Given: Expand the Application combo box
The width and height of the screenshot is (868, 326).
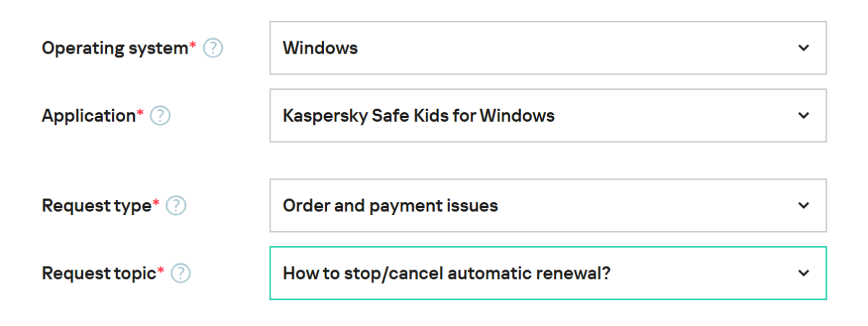Looking at the screenshot, I should pos(548,116).
